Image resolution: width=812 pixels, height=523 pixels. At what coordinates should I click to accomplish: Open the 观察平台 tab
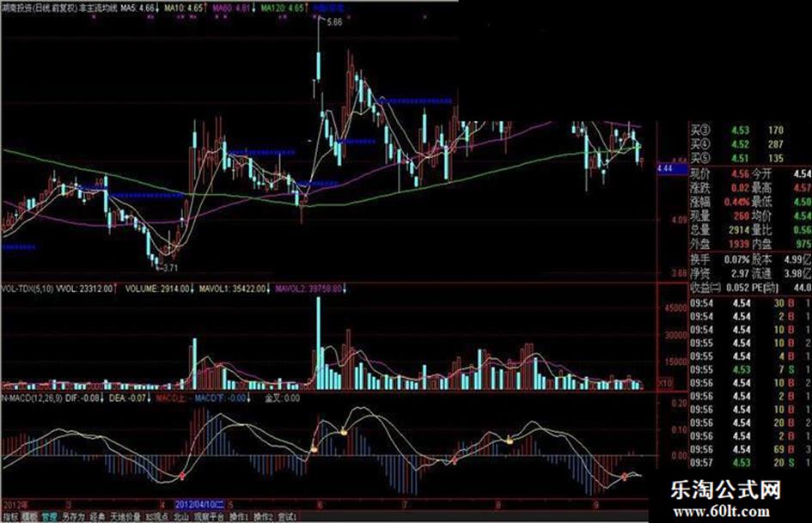click(211, 517)
